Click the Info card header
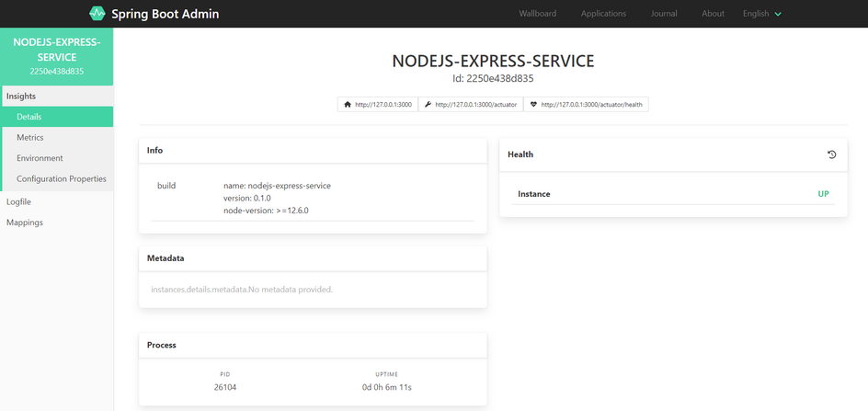This screenshot has width=868, height=411. (313, 150)
